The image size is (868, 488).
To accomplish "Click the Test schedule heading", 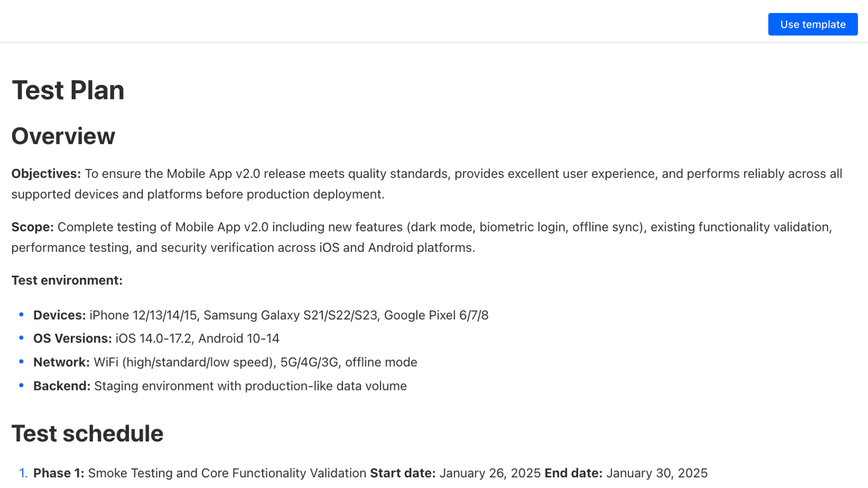I will pos(87,434).
